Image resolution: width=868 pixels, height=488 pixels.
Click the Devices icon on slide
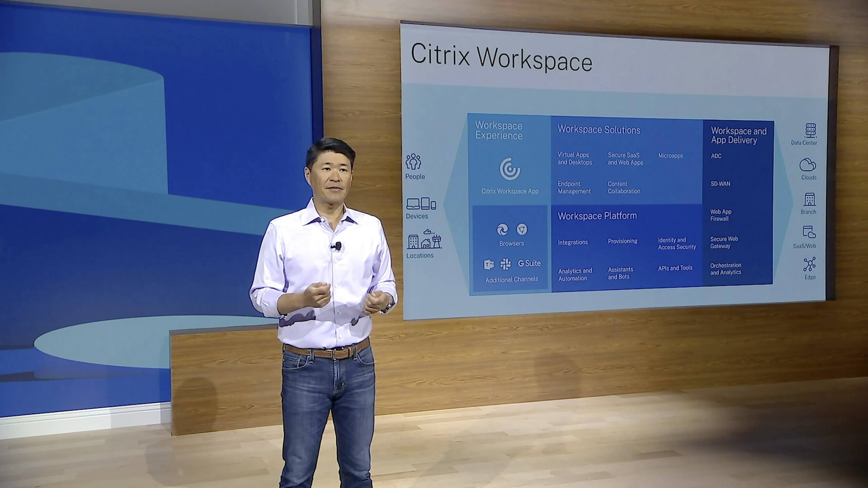click(x=421, y=204)
